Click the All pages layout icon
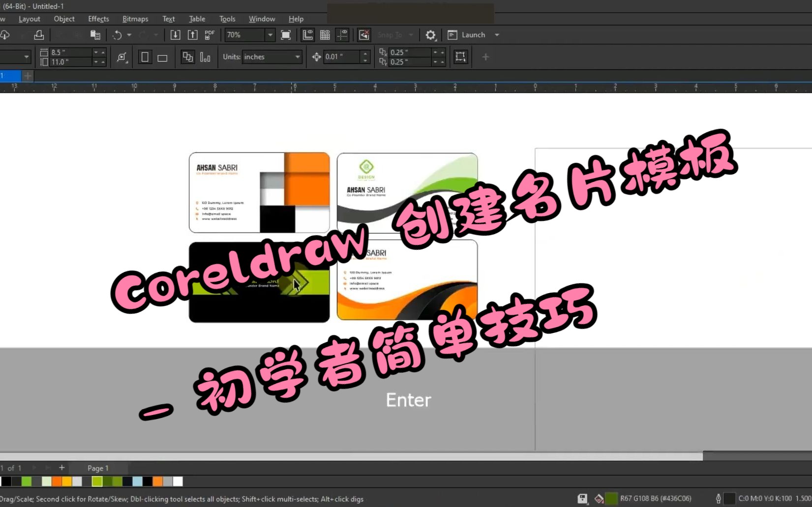Screen dimensions: 812x507 pos(187,57)
